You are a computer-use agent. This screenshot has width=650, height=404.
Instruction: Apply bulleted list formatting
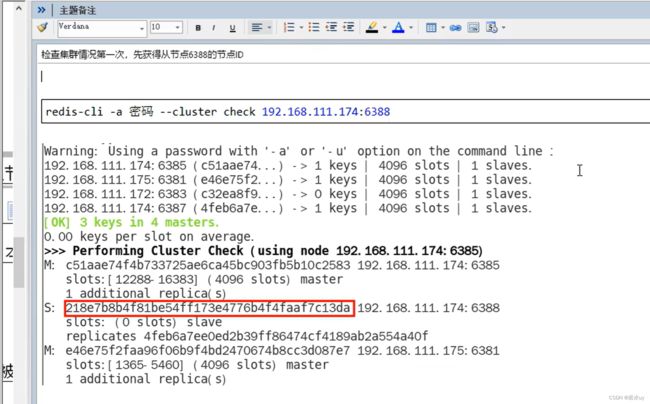pyautogui.click(x=314, y=27)
